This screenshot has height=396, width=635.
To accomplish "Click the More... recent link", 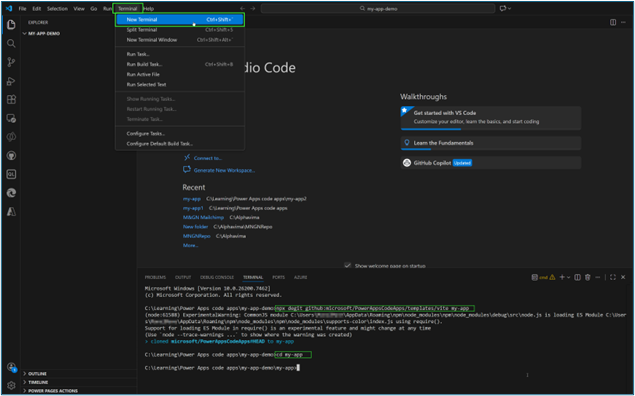I will click(x=190, y=245).
